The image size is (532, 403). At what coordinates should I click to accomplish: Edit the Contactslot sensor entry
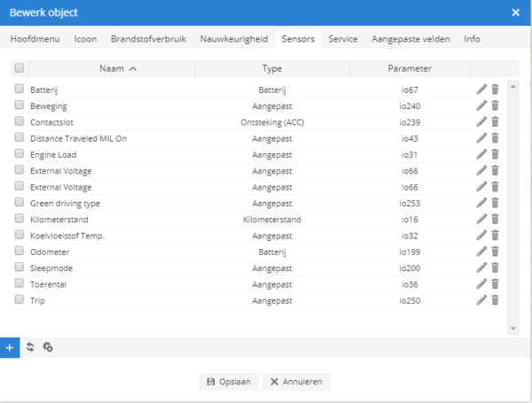[x=481, y=121]
